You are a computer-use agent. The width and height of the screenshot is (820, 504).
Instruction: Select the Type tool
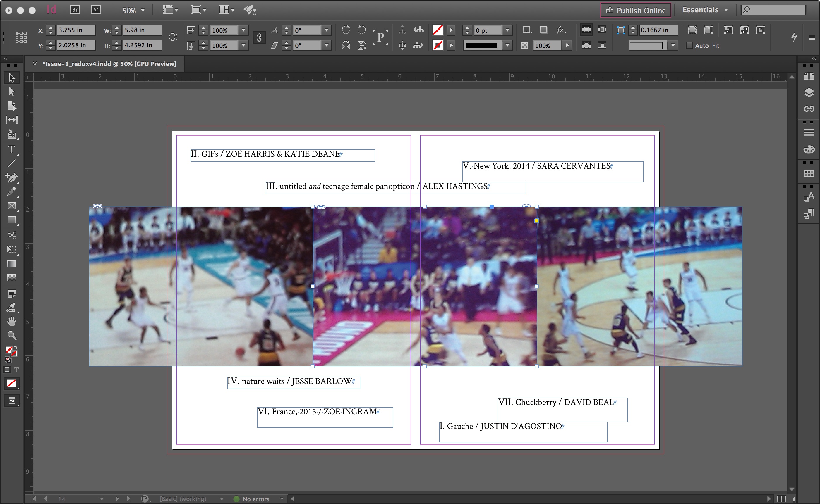coord(11,150)
